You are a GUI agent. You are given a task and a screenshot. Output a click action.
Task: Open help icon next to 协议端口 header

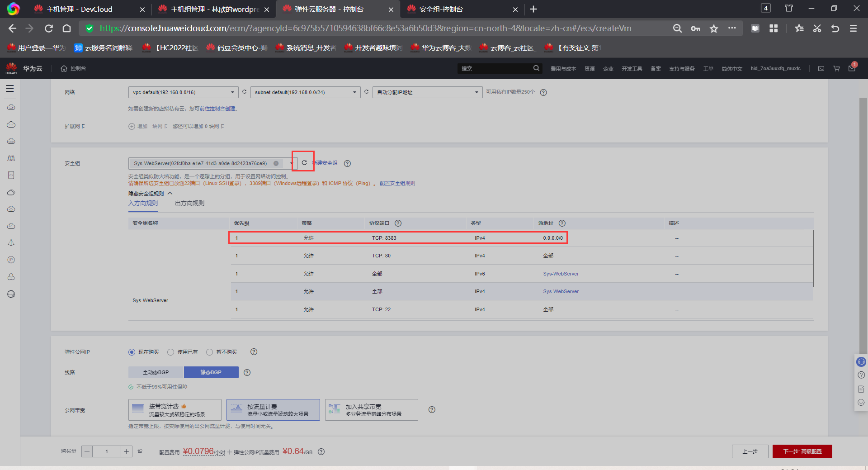(398, 223)
